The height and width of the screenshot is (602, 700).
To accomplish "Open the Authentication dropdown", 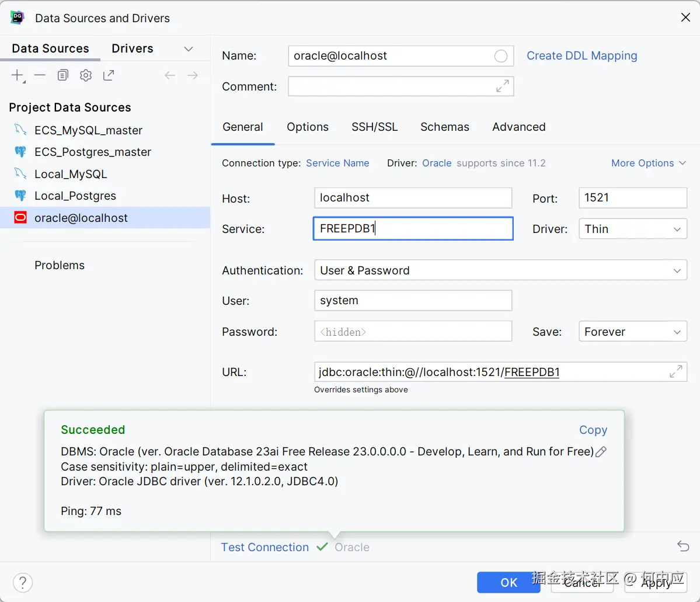I will 500,270.
